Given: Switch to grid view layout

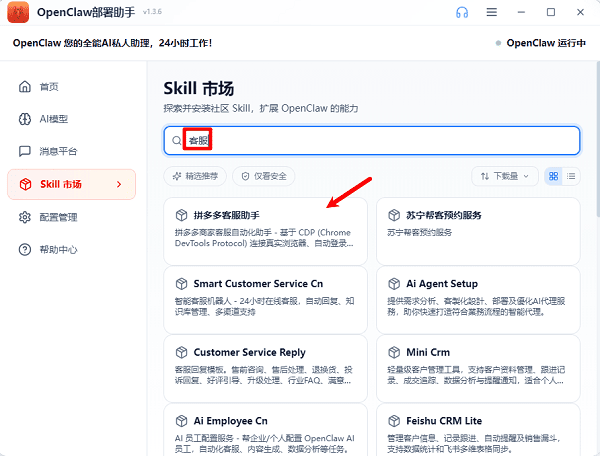Looking at the screenshot, I should click(553, 176).
